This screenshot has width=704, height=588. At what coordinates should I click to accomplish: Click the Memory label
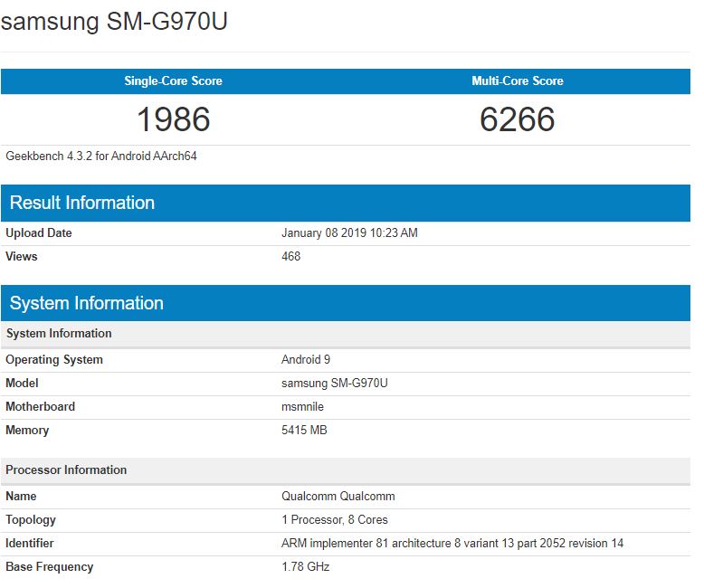pos(27,430)
